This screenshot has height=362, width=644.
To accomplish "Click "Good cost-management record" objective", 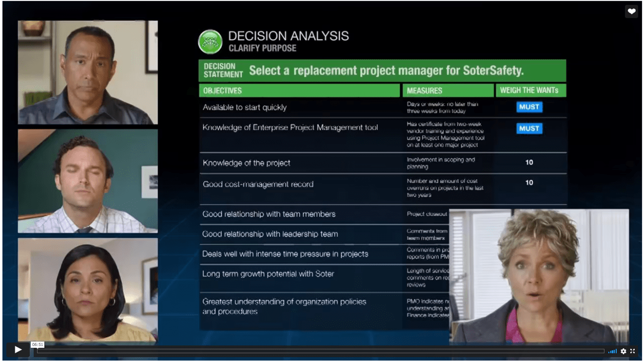I will tap(258, 184).
